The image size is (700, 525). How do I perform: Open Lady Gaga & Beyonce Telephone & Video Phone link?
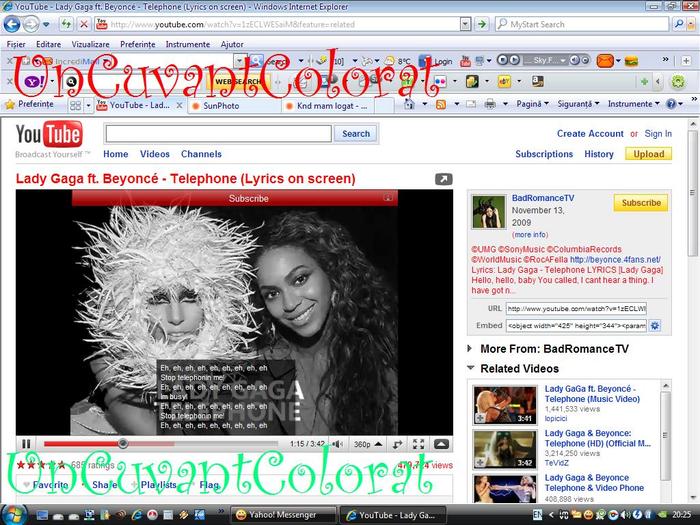point(594,483)
